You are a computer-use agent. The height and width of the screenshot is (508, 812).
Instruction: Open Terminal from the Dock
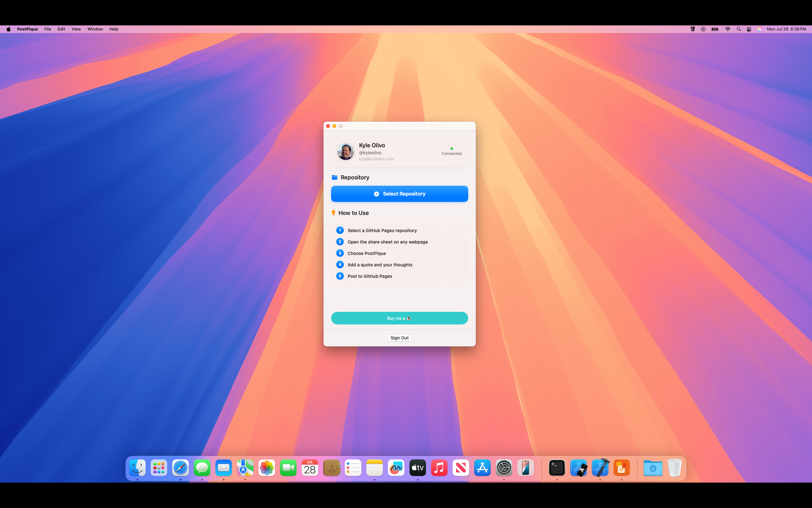click(x=557, y=468)
